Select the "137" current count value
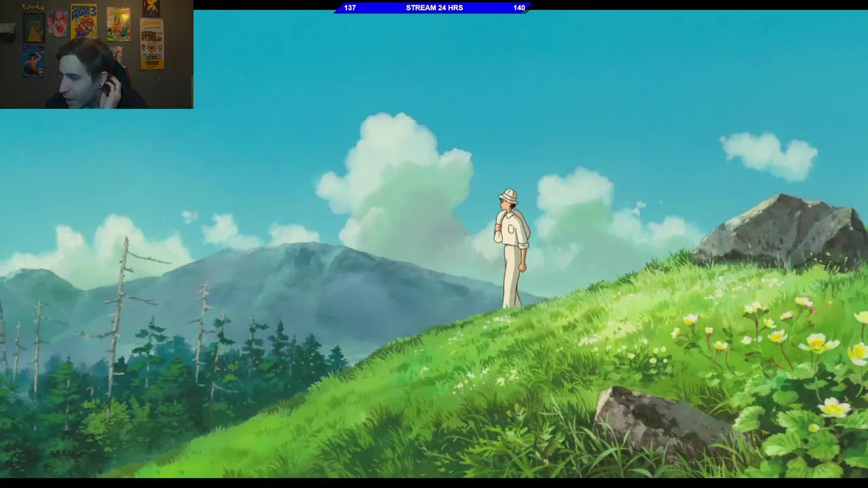The width and height of the screenshot is (868, 488). coord(350,8)
